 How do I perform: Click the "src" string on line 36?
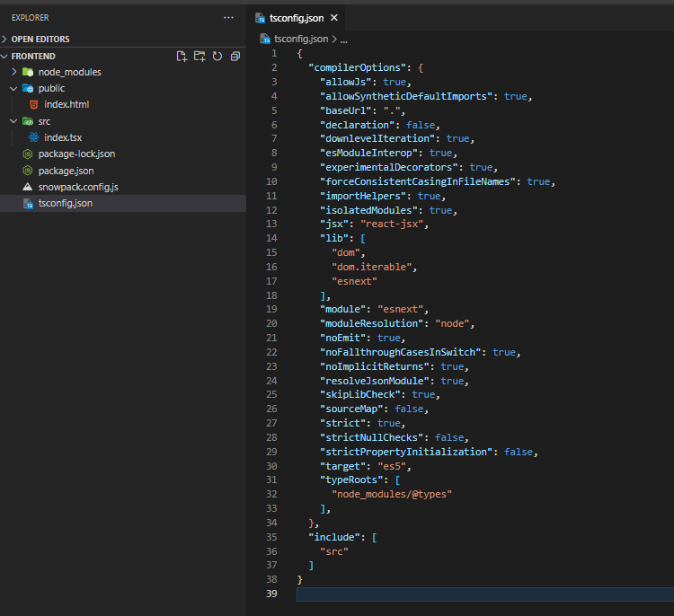334,551
